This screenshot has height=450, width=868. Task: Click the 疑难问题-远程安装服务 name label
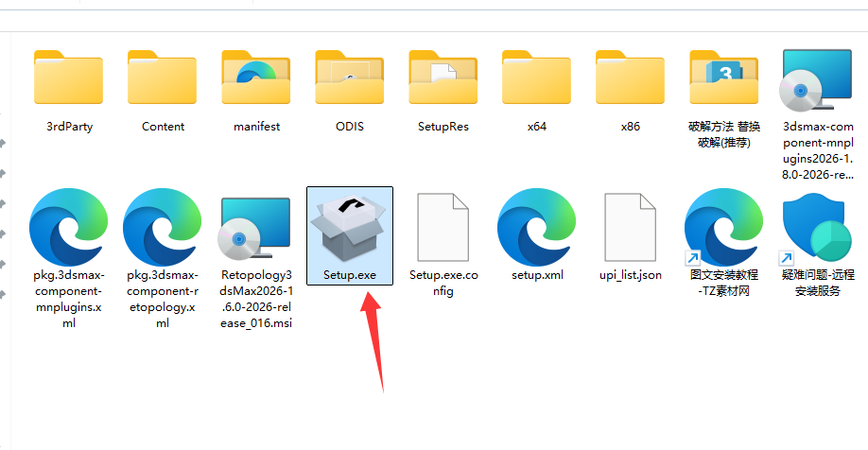818,283
